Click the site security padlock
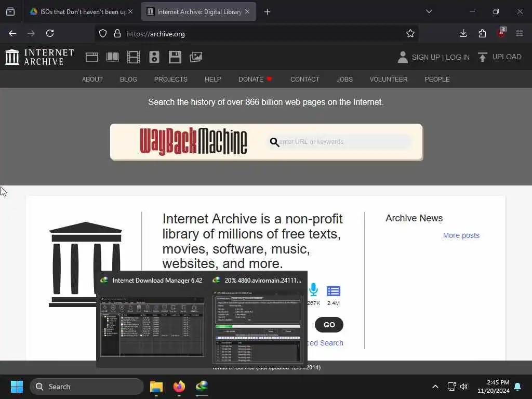This screenshot has height=399, width=532. click(x=117, y=34)
